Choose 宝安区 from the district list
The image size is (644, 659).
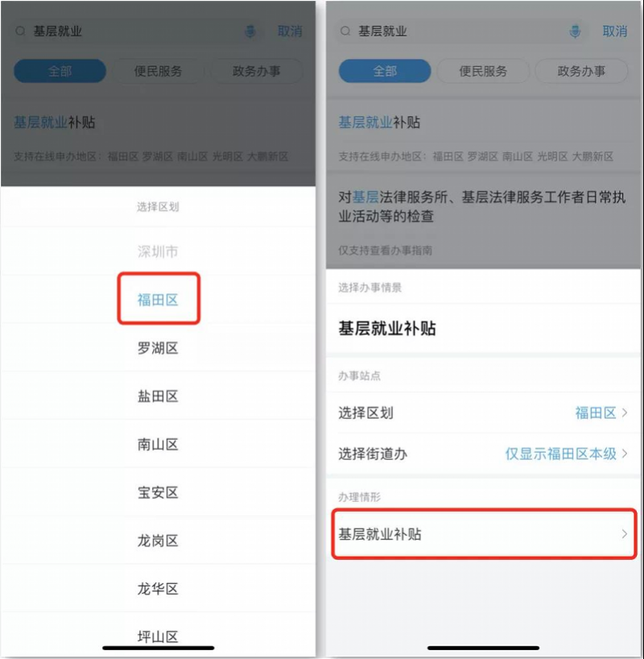158,492
